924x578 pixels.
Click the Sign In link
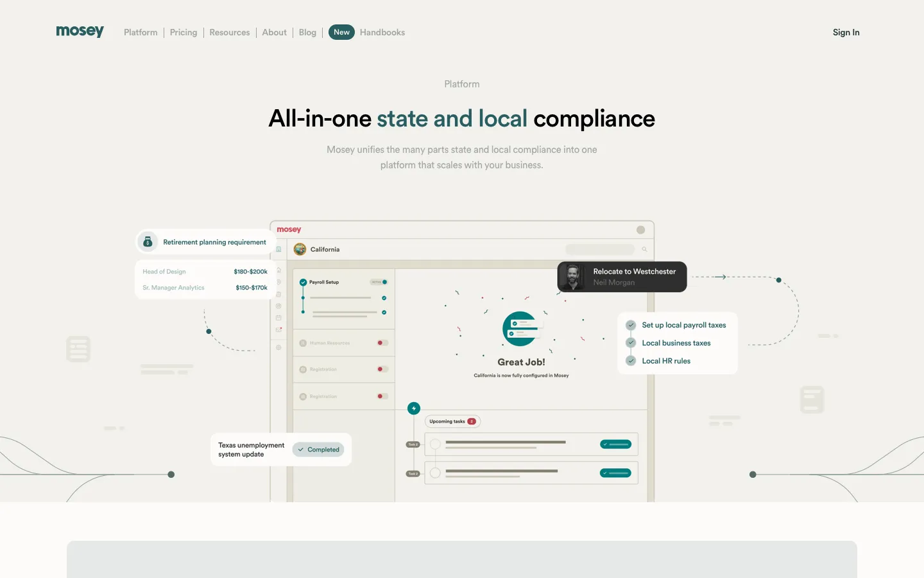pyautogui.click(x=846, y=32)
